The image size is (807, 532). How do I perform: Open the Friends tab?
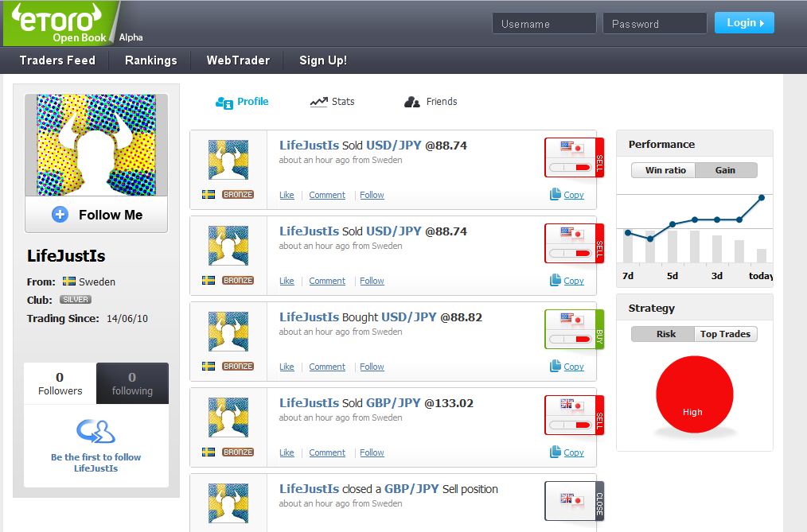tap(431, 102)
